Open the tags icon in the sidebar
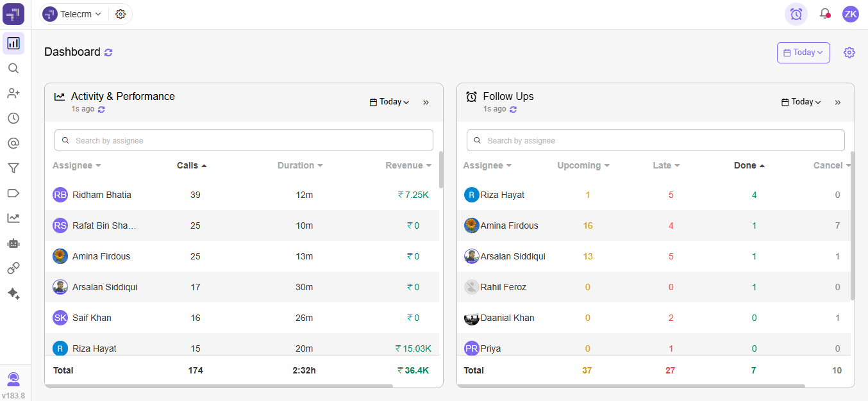The width and height of the screenshot is (868, 401). 13,192
